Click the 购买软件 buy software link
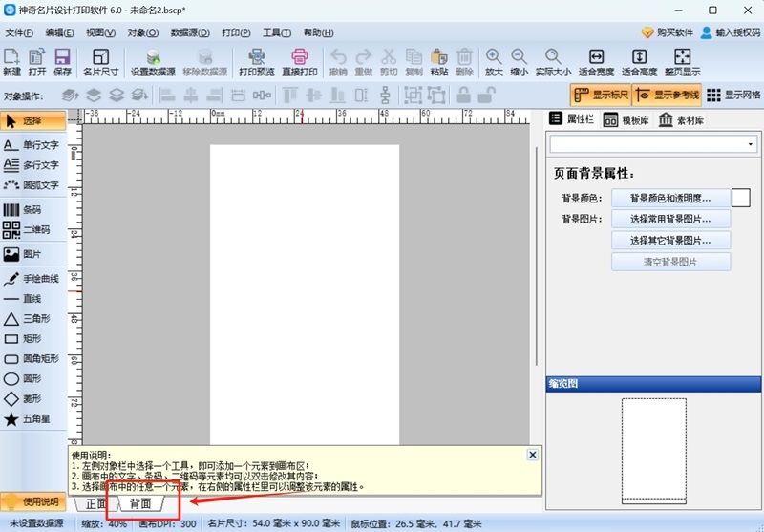 (x=667, y=32)
